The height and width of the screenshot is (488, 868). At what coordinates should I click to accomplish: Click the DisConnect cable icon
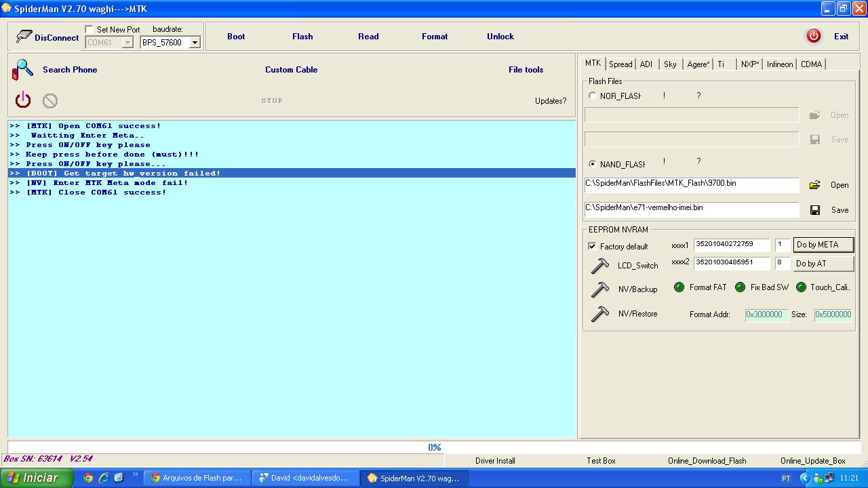click(24, 37)
